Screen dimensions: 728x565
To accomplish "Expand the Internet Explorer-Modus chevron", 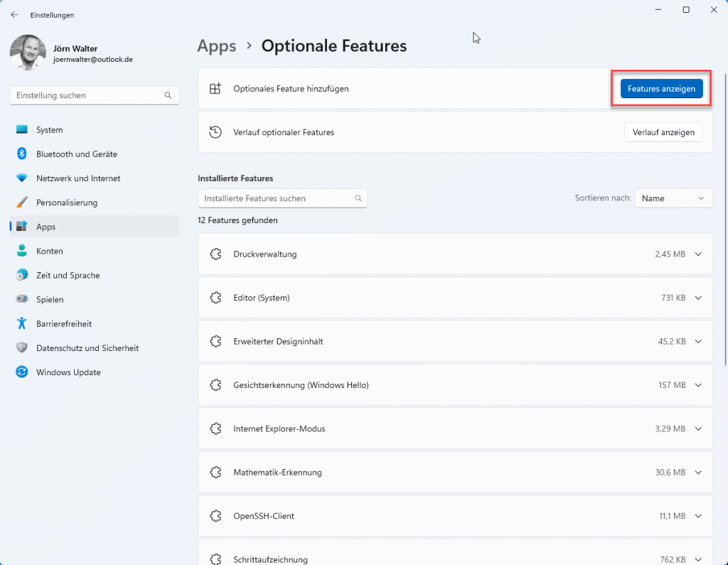I will click(697, 429).
